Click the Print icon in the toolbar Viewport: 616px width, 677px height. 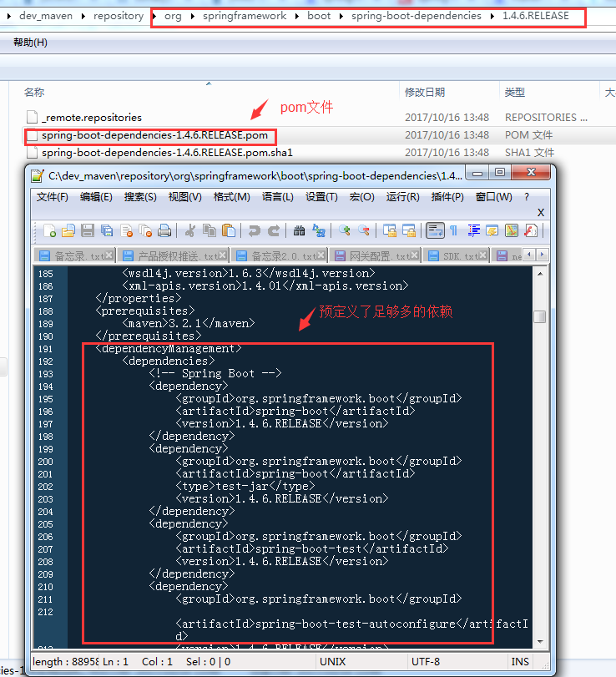(x=164, y=231)
